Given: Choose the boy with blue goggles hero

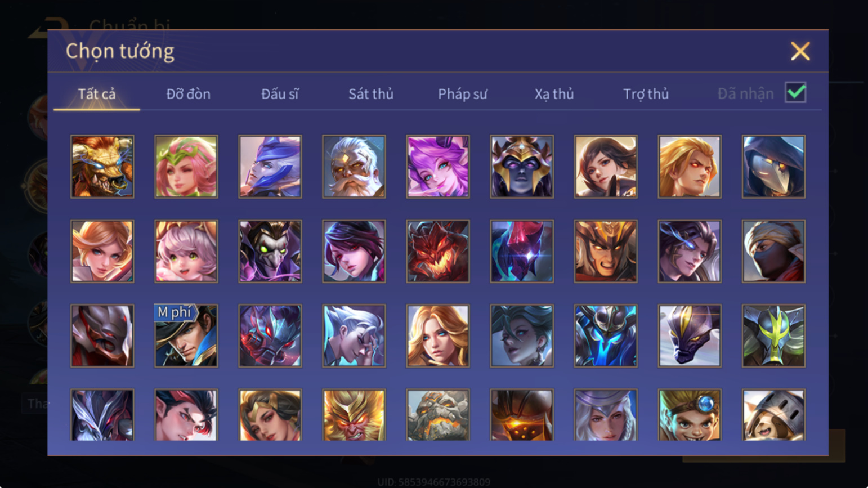Looking at the screenshot, I should pyautogui.click(x=690, y=415).
